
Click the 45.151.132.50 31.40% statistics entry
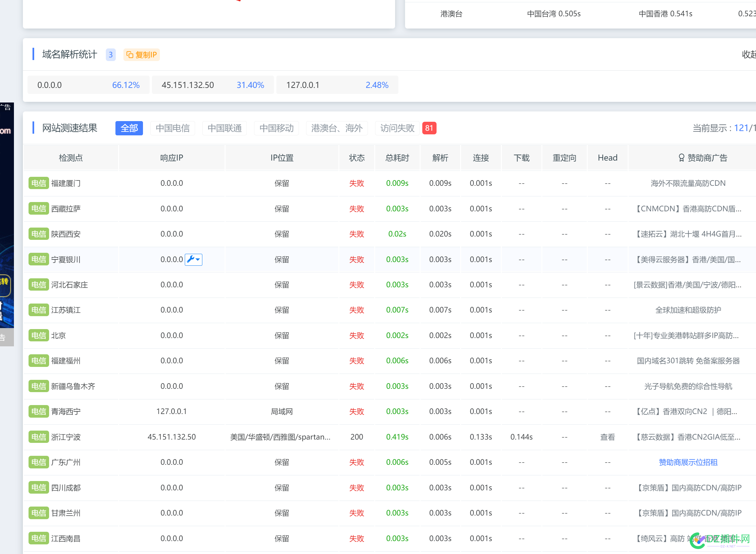(x=213, y=85)
